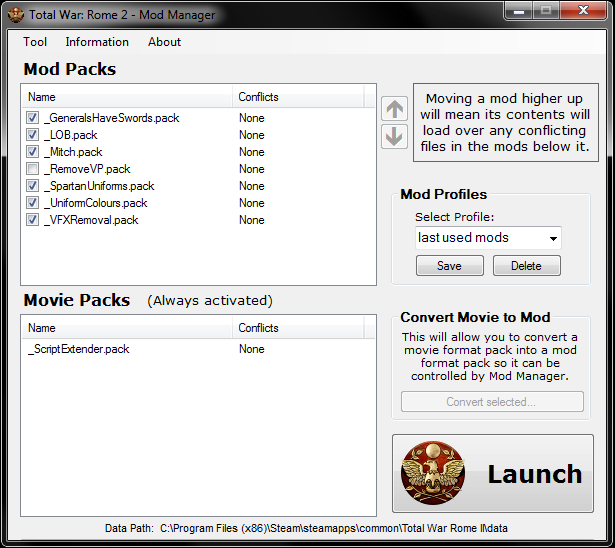The width and height of the screenshot is (615, 548).
Task: Open the Information menu
Action: [x=97, y=42]
